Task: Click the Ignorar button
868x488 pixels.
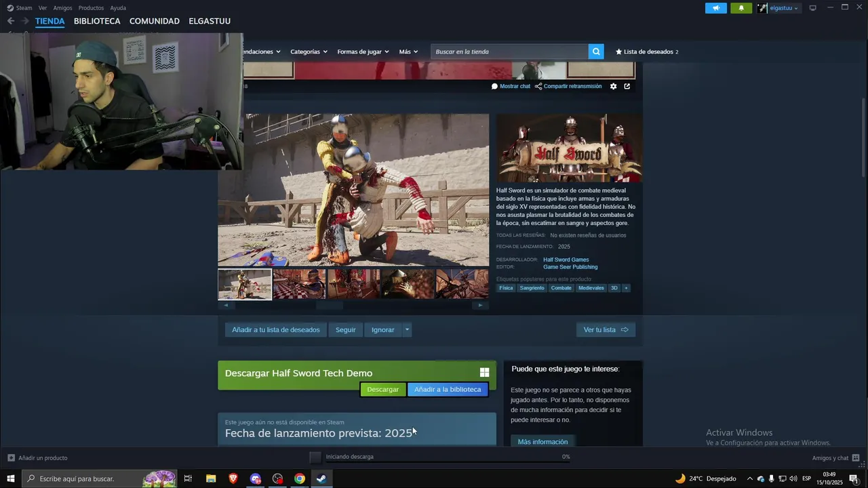Action: (x=382, y=329)
